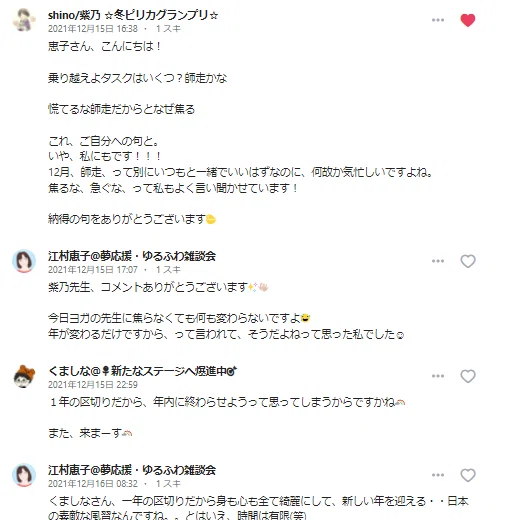Open the three-dot menu on くましな's comment
The image size is (527, 520).
(x=438, y=376)
